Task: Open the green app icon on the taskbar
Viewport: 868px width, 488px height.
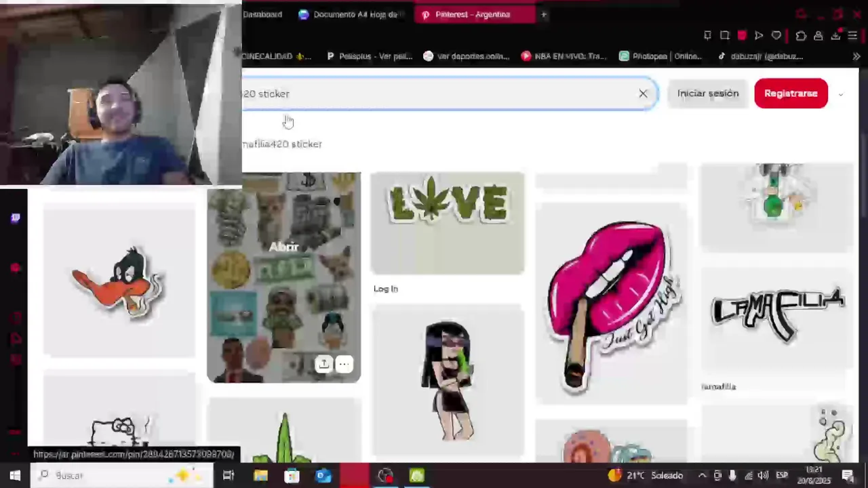Action: [416, 475]
